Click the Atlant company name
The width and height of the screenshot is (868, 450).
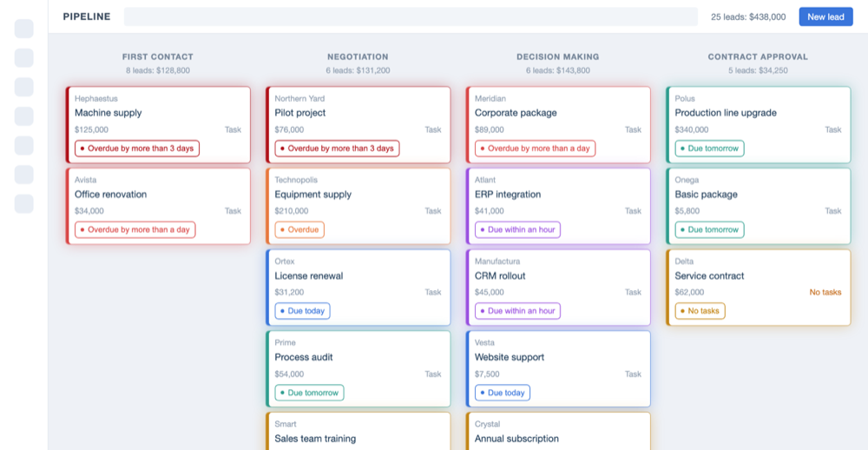[485, 180]
